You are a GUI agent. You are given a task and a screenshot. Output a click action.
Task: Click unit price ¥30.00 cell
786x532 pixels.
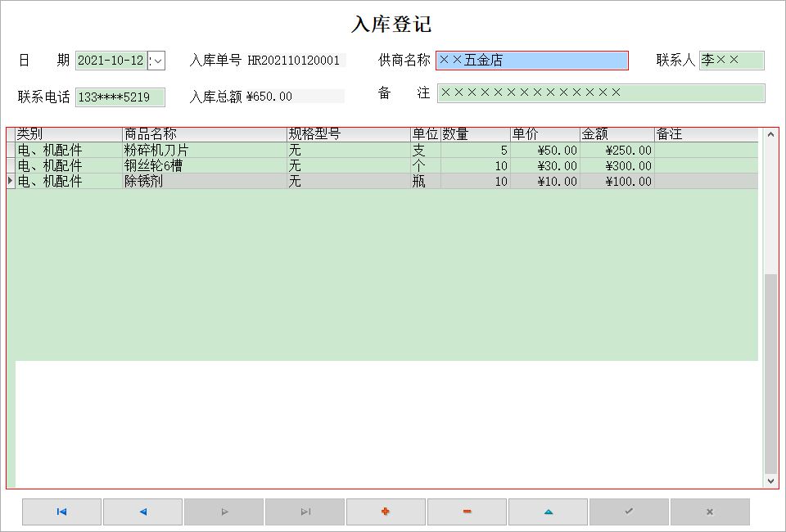545,166
